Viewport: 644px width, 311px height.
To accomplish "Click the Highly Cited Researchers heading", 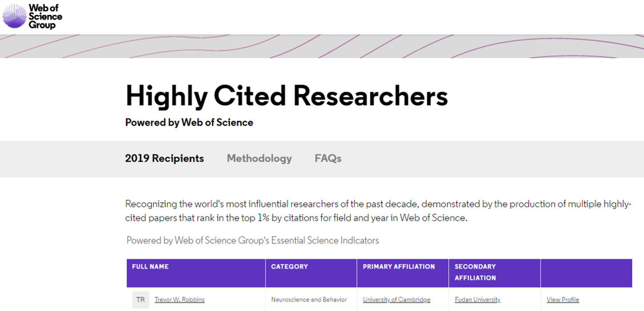I will click(x=286, y=96).
